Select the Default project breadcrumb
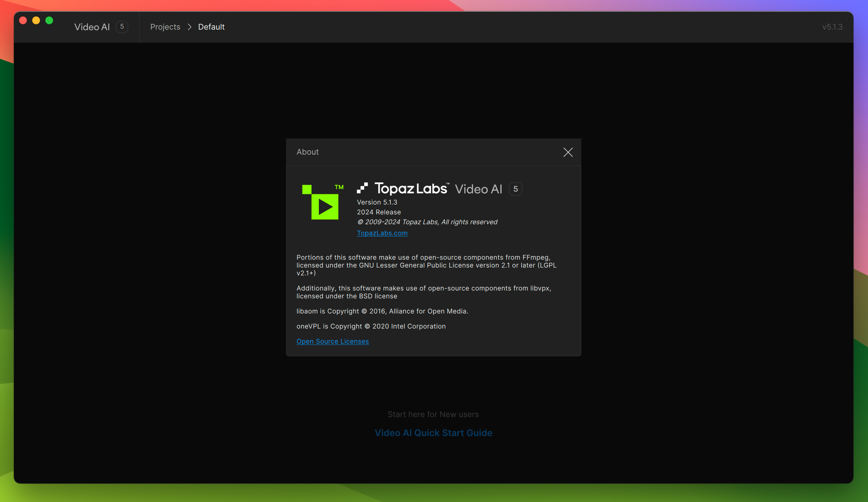 (x=211, y=27)
